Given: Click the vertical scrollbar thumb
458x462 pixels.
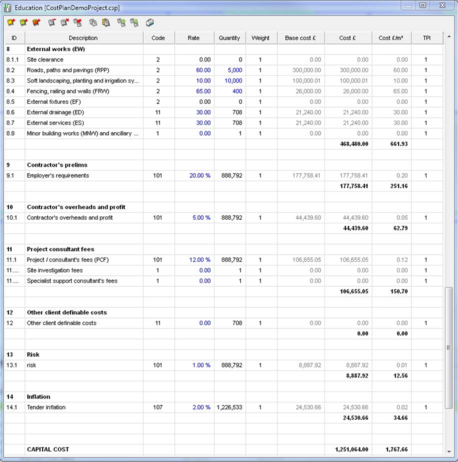Looking at the screenshot, I should click(449, 347).
